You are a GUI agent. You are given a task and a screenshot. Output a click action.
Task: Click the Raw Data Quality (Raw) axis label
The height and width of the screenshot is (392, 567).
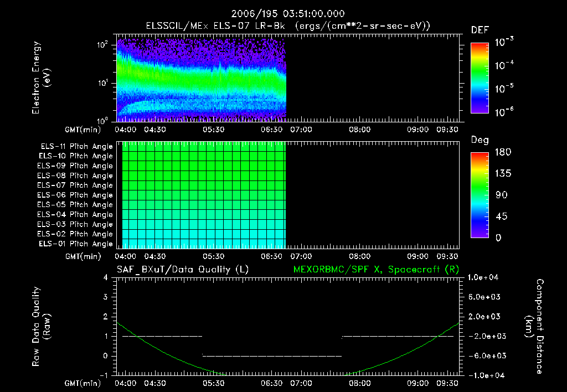tap(41, 327)
